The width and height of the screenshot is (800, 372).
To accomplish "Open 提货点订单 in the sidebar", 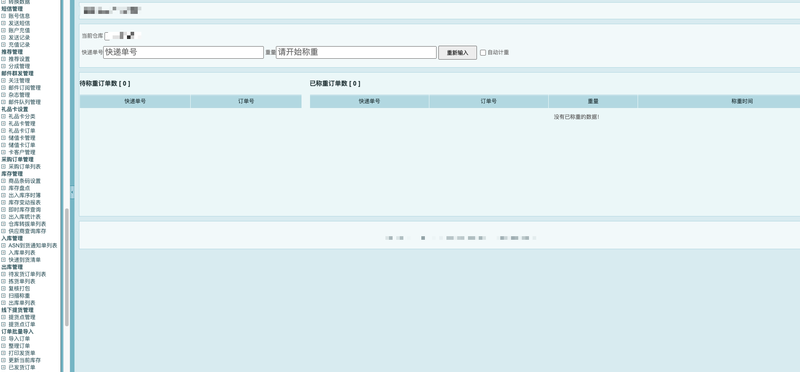I will [22, 324].
